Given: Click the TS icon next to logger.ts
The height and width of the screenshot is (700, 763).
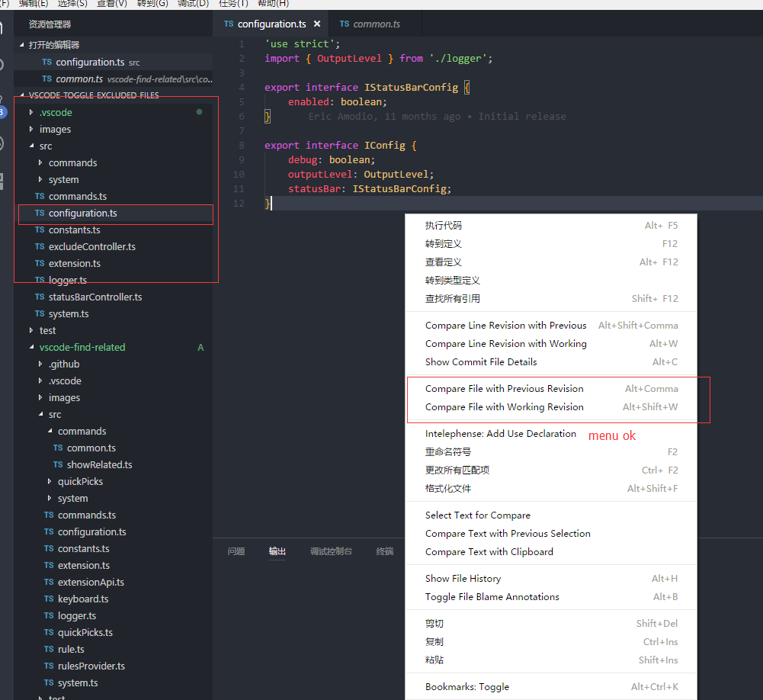Looking at the screenshot, I should click(x=39, y=280).
